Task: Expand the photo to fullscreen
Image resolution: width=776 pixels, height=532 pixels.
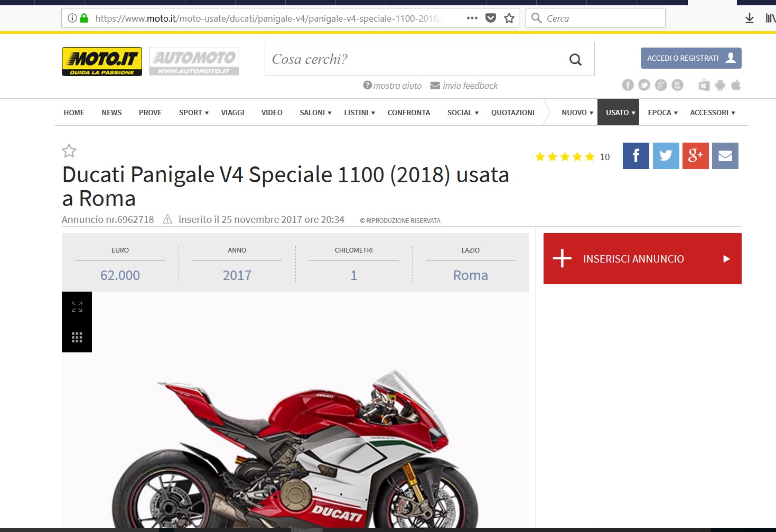Action: pyautogui.click(x=77, y=307)
